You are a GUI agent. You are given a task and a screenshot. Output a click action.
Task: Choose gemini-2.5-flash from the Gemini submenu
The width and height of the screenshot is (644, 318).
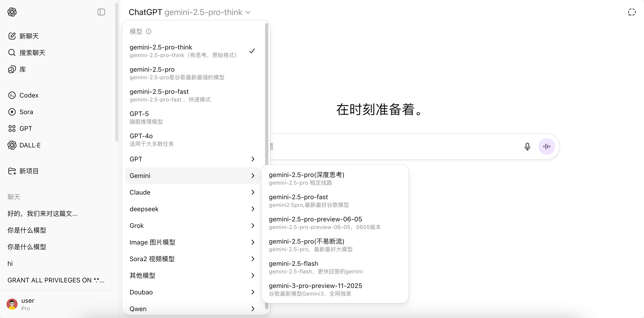[335, 267]
